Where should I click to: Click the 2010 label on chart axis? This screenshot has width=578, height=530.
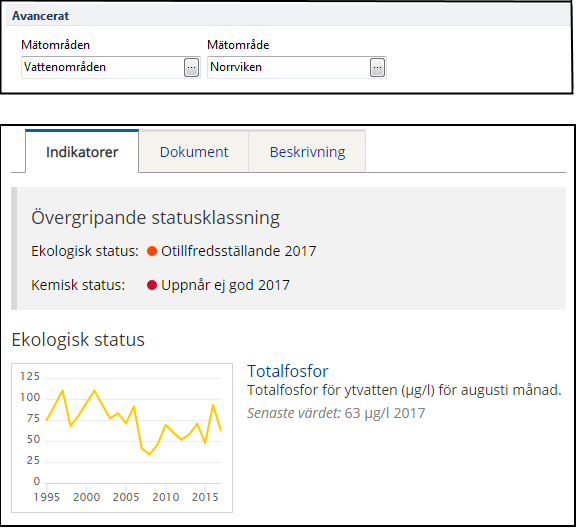click(x=166, y=497)
